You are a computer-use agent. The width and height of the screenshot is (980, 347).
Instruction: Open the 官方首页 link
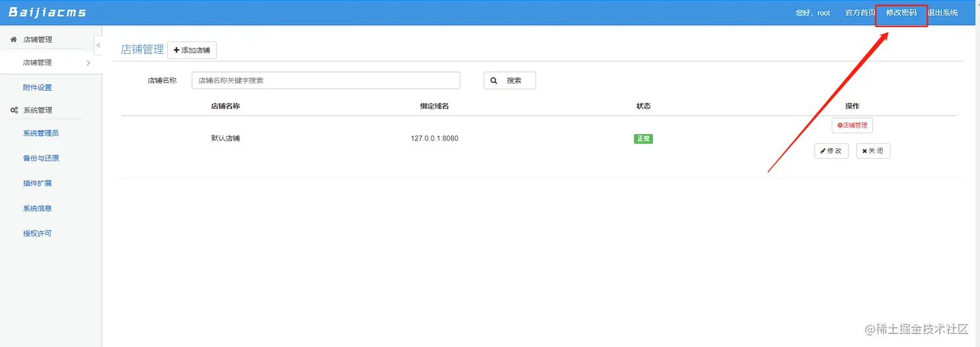tap(860, 13)
